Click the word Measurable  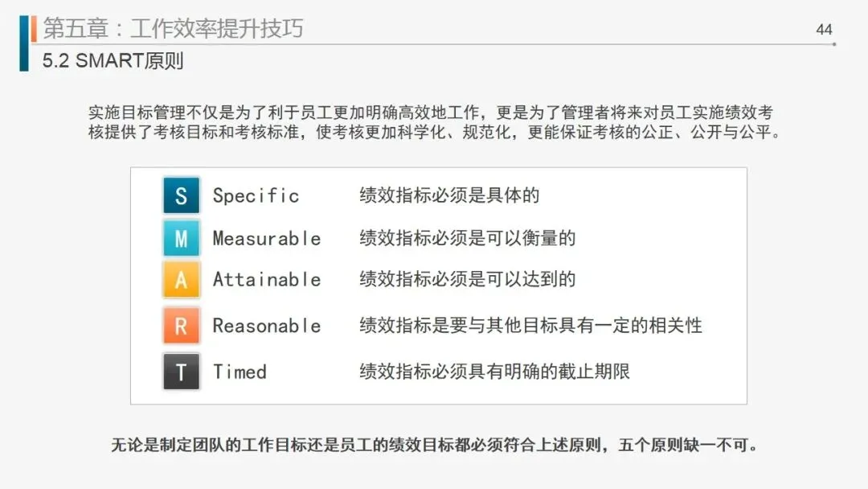tap(266, 238)
